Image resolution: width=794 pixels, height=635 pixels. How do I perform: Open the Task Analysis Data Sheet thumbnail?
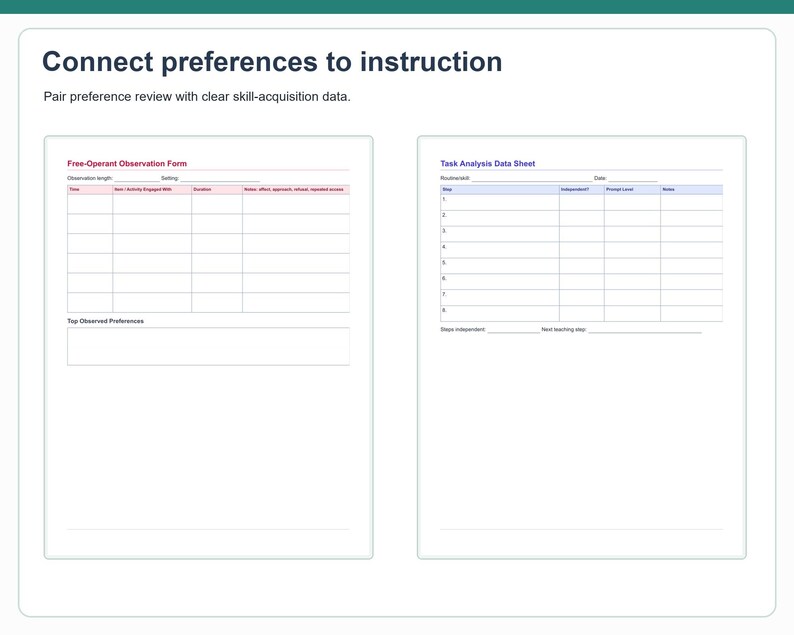pyautogui.click(x=582, y=347)
